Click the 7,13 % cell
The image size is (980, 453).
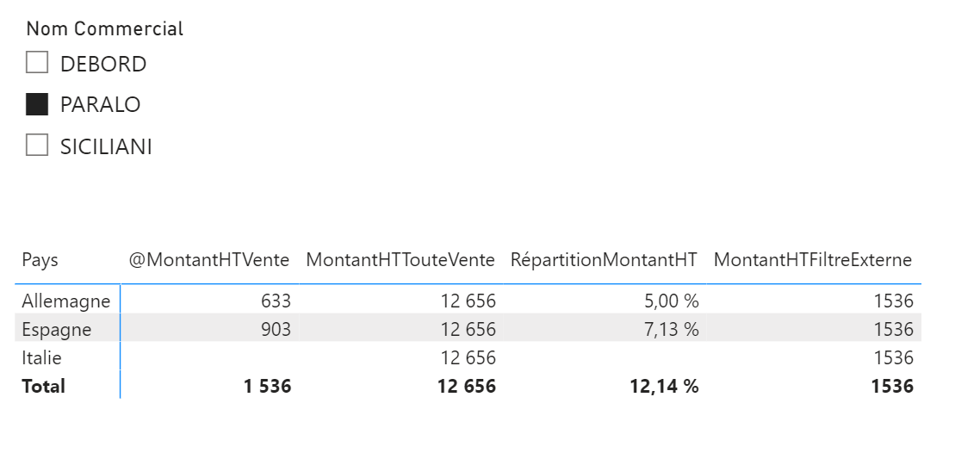(671, 329)
